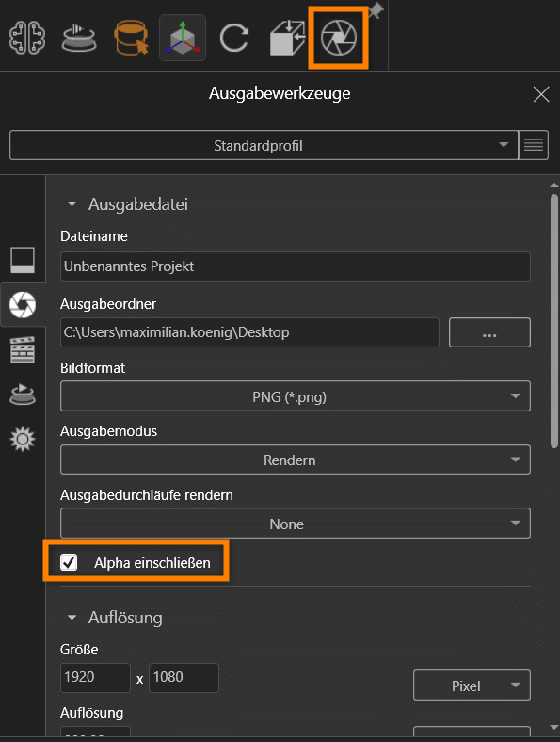The image size is (560, 742).
Task: Switch to the clapperboard animation tab
Action: 23,349
